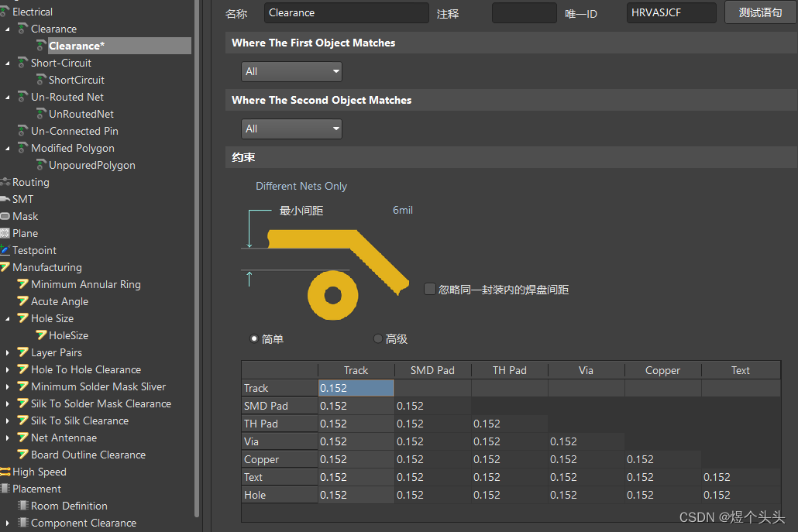Click the SMD Pad to SMD Pad 0.152 cell
Image resolution: width=798 pixels, height=532 pixels.
pyautogui.click(x=432, y=406)
